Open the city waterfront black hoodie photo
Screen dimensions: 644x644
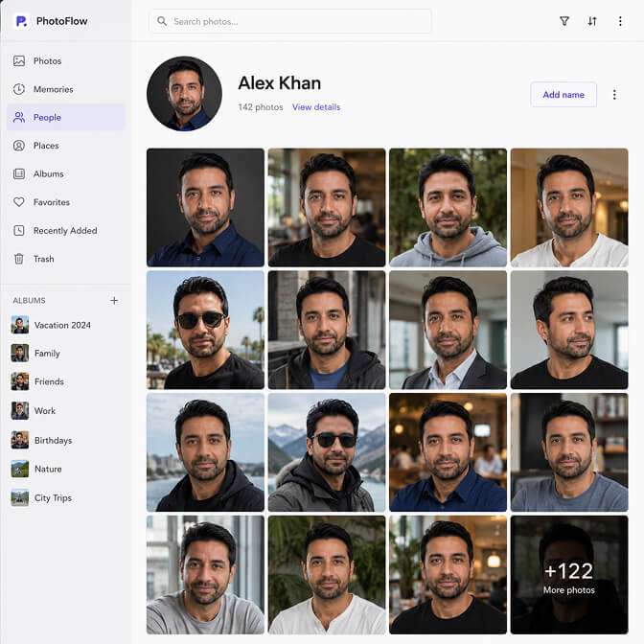pyautogui.click(x=205, y=452)
